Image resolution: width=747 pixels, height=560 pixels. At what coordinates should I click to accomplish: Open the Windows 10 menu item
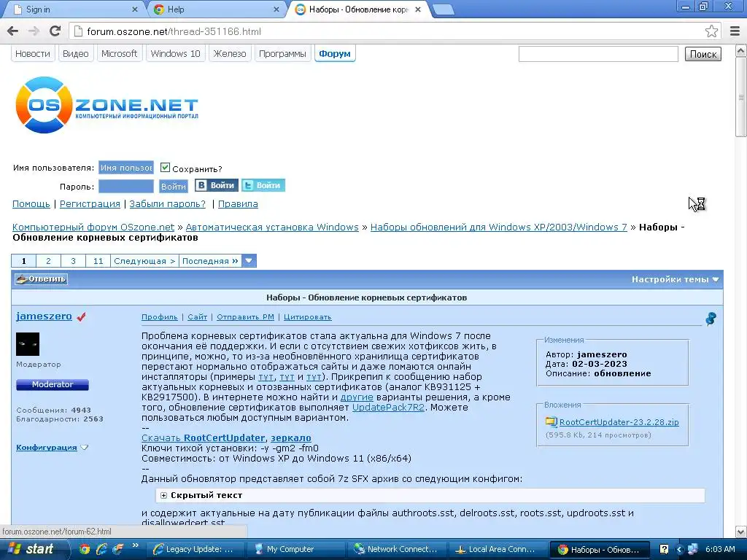pyautogui.click(x=175, y=54)
